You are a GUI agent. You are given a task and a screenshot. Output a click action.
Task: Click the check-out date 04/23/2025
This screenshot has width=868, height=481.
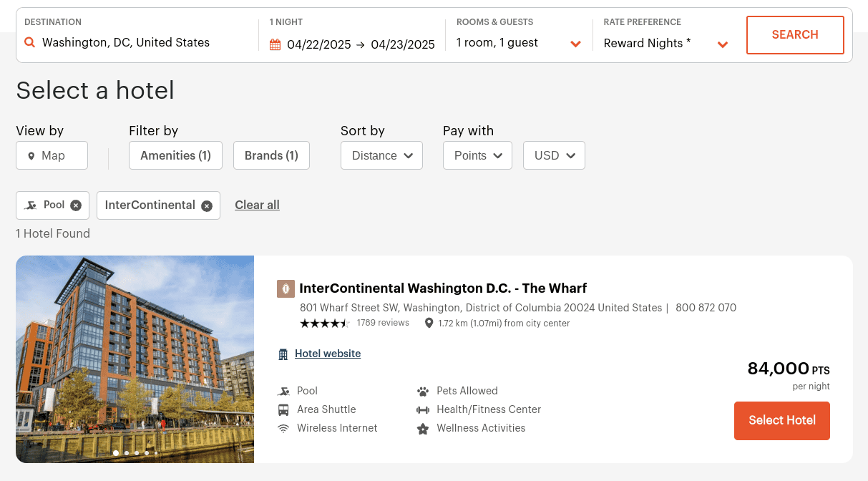click(x=403, y=44)
